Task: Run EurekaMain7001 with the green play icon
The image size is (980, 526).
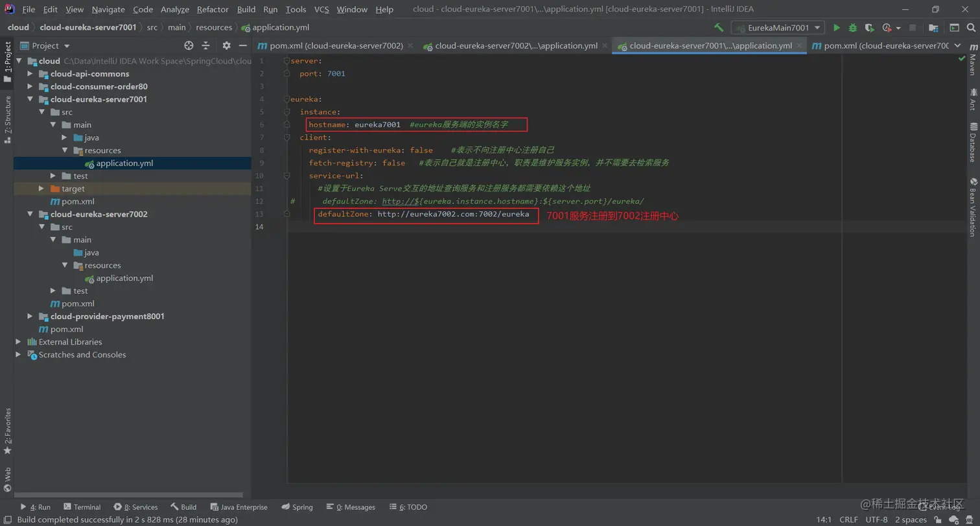Action: 837,28
